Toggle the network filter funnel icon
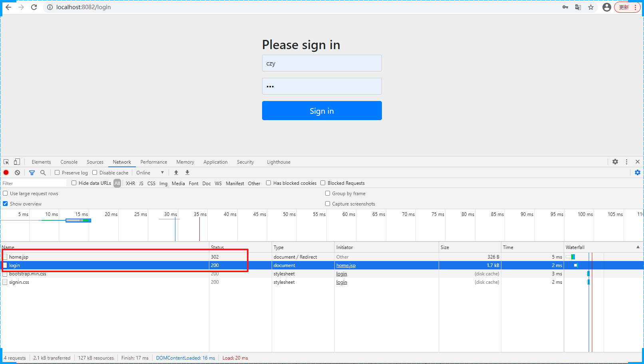644x364 pixels. 32,172
